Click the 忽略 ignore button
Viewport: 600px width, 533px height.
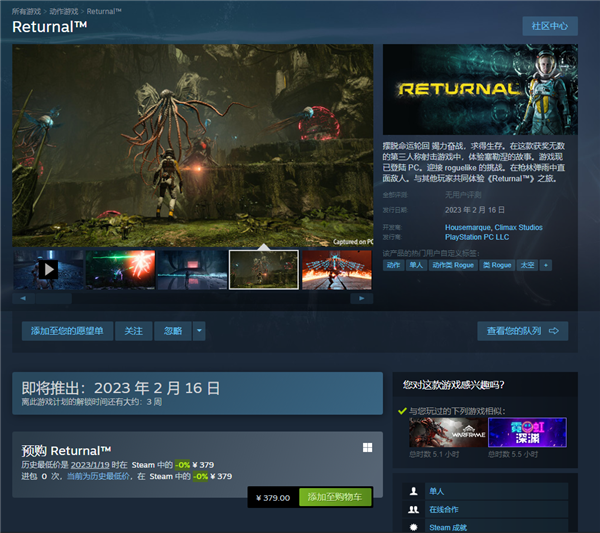click(x=173, y=331)
